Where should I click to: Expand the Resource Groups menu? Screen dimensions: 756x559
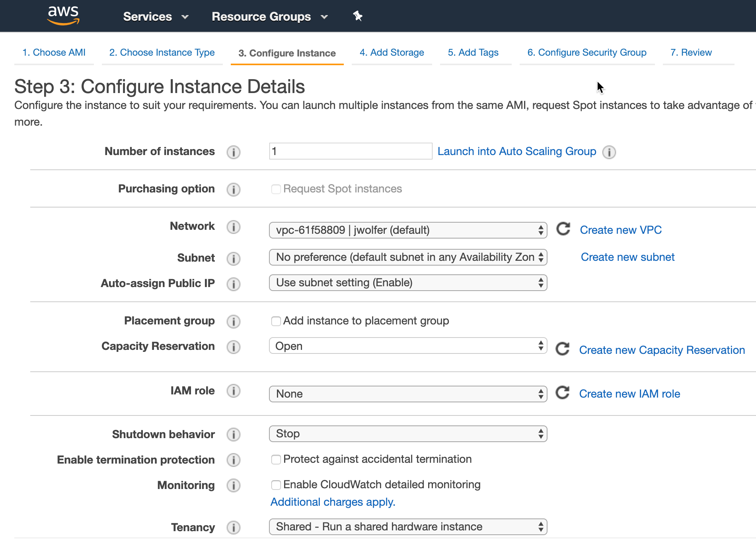click(270, 17)
